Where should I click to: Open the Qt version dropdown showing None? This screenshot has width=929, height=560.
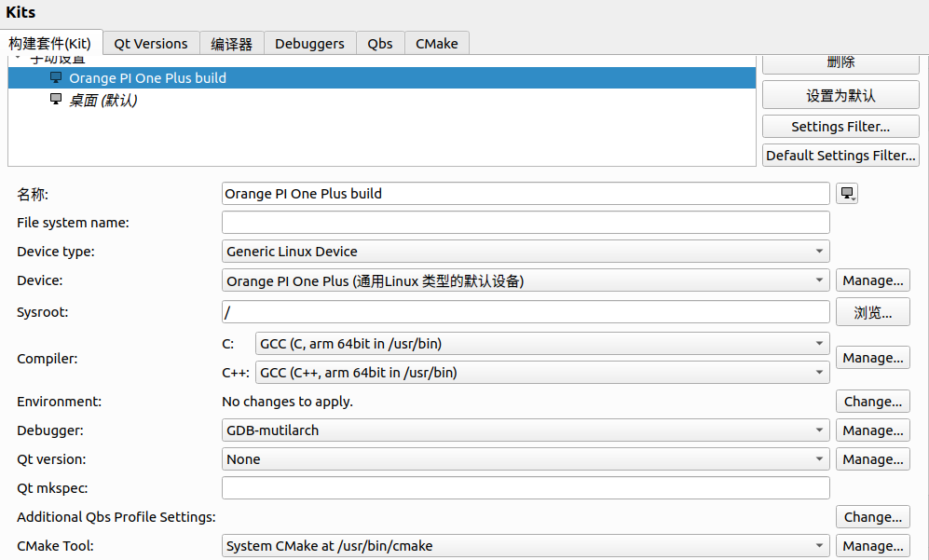click(526, 459)
